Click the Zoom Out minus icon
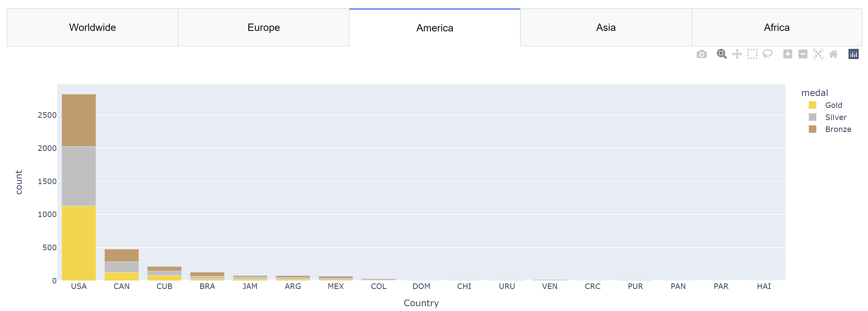The height and width of the screenshot is (311, 868). [803, 54]
